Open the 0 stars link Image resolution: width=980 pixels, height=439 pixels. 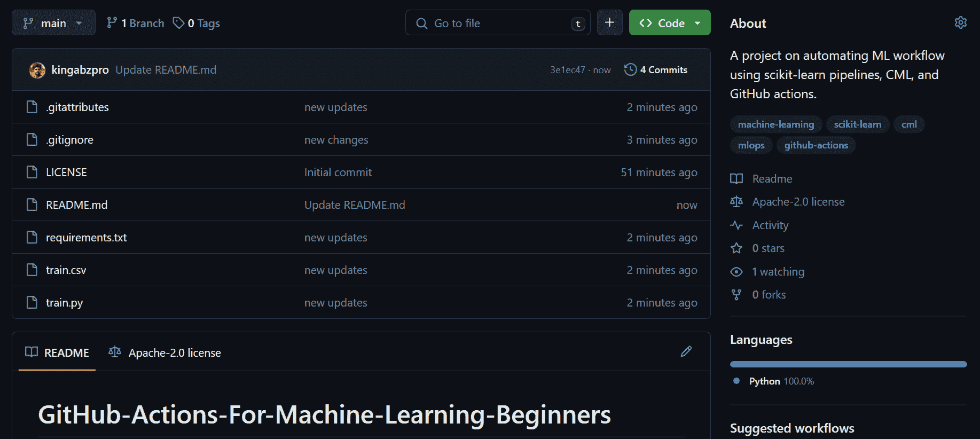click(768, 248)
